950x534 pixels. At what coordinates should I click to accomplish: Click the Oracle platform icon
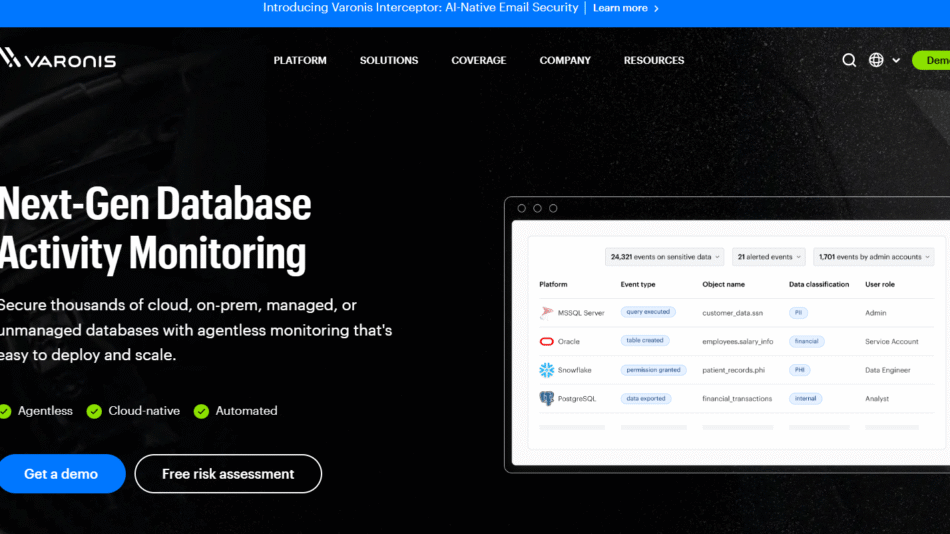click(x=547, y=341)
